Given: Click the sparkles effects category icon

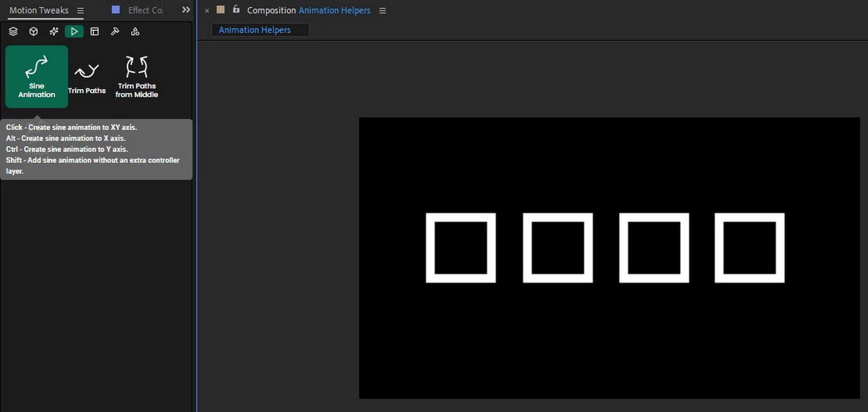Looking at the screenshot, I should click(x=53, y=31).
